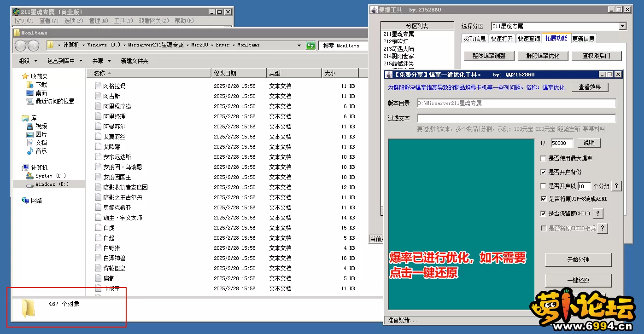
Task: Click the text file icon beside 阿格拉玛
Action: click(x=98, y=86)
